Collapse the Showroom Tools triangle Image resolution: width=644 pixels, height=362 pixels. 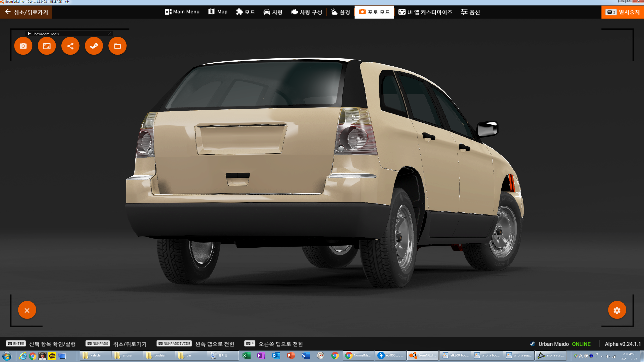(x=29, y=34)
